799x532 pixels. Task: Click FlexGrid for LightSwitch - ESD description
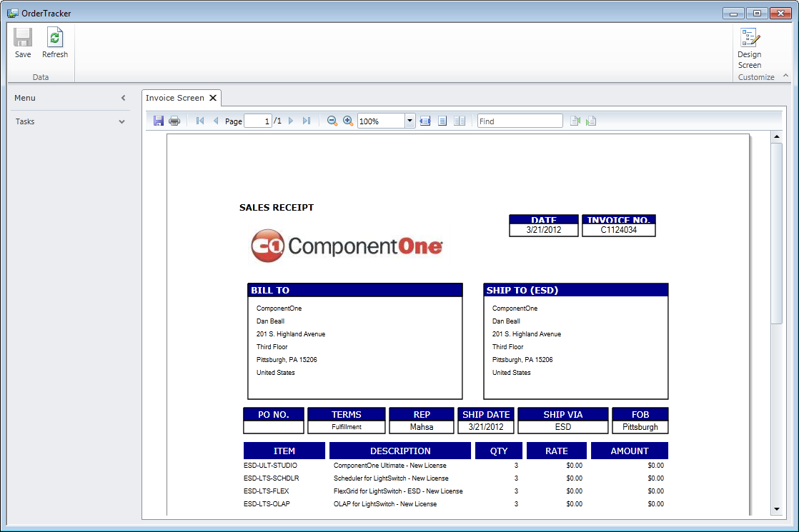pyautogui.click(x=398, y=491)
